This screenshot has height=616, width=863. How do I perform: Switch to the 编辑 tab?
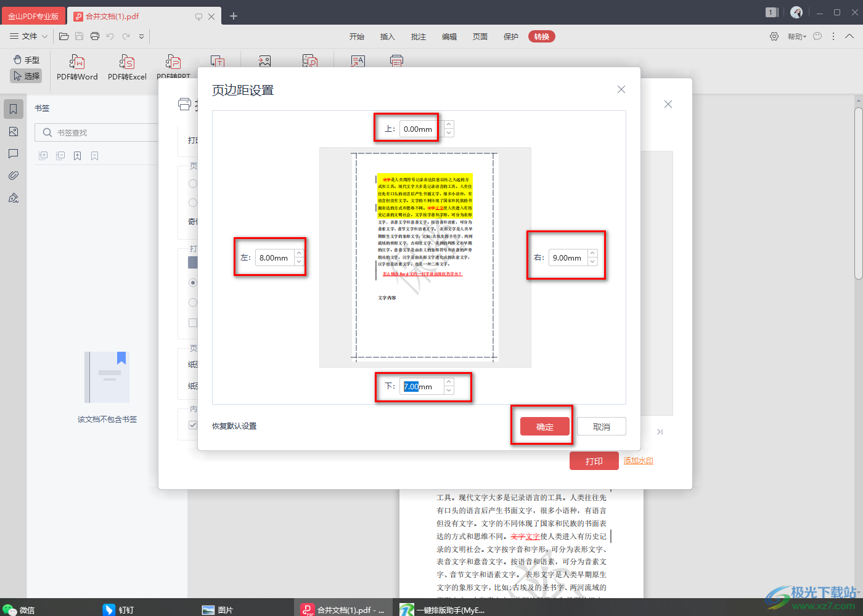click(x=449, y=36)
